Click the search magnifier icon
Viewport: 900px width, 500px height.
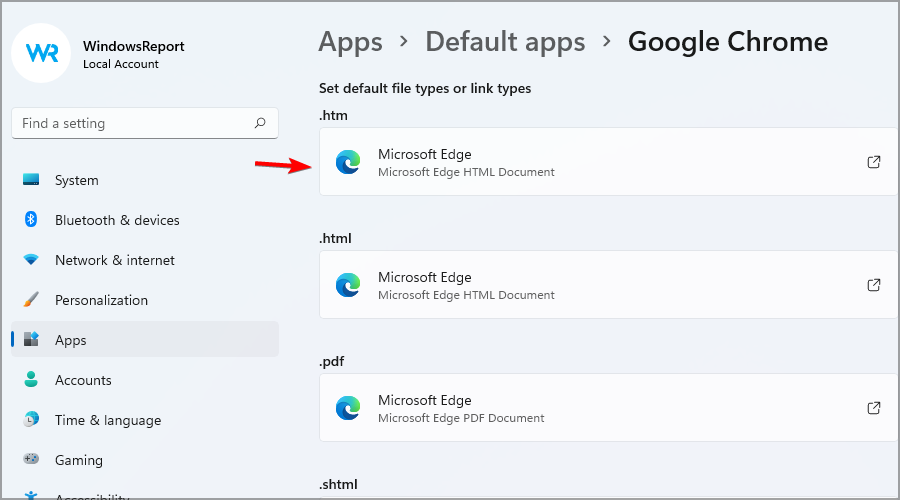coord(260,124)
